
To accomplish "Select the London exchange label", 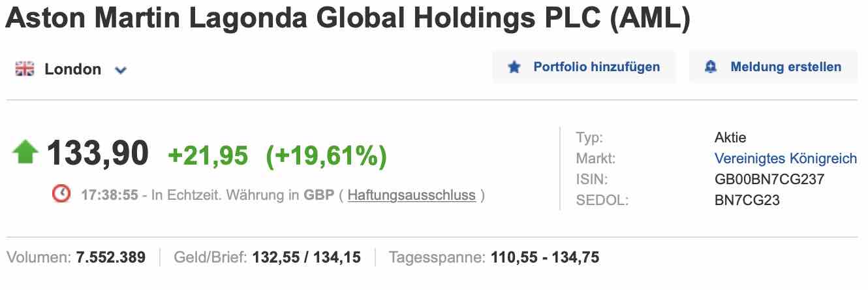I will (72, 69).
